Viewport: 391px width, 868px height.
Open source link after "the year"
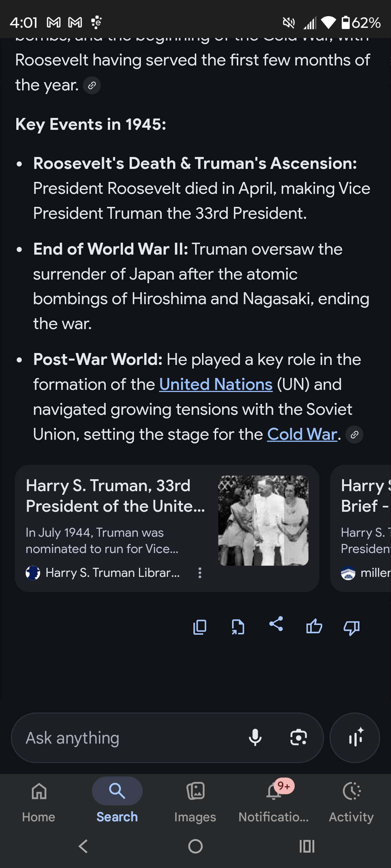tap(92, 86)
